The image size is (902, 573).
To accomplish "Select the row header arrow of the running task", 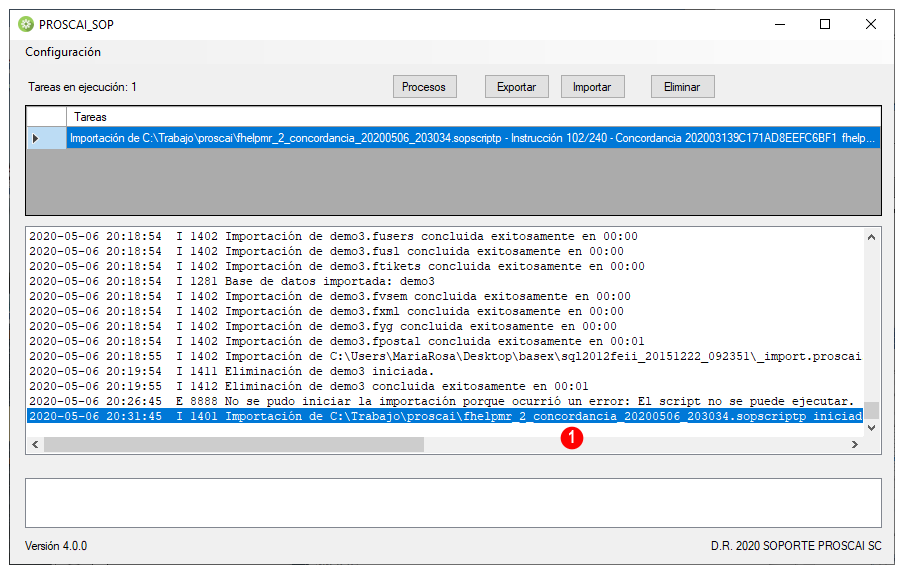I will [47, 138].
